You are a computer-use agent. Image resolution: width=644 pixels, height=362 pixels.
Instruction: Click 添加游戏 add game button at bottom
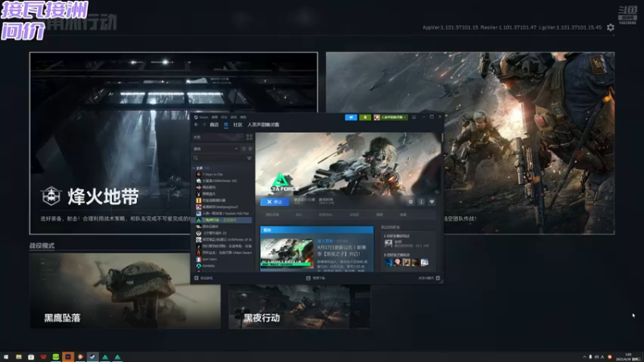click(x=204, y=278)
